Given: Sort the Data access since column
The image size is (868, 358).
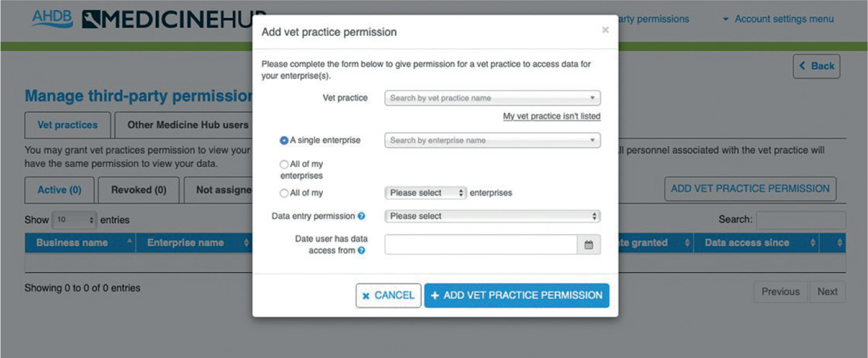Looking at the screenshot, I should tap(812, 243).
